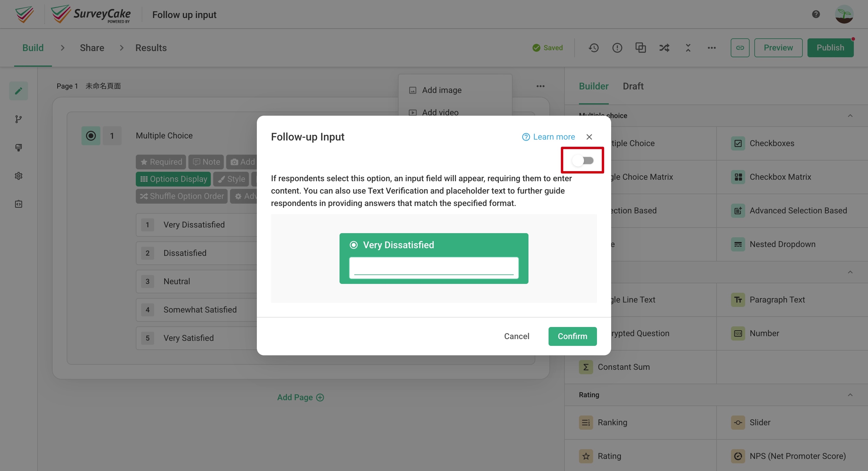Open the theme brush icon in sidebar
The image size is (868, 471).
(x=19, y=148)
